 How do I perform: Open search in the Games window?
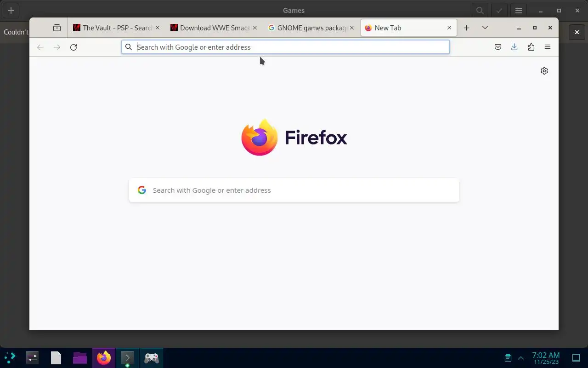point(480,11)
